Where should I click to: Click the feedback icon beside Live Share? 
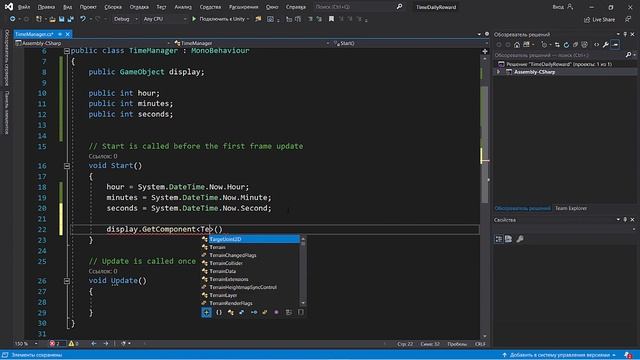coord(628,19)
